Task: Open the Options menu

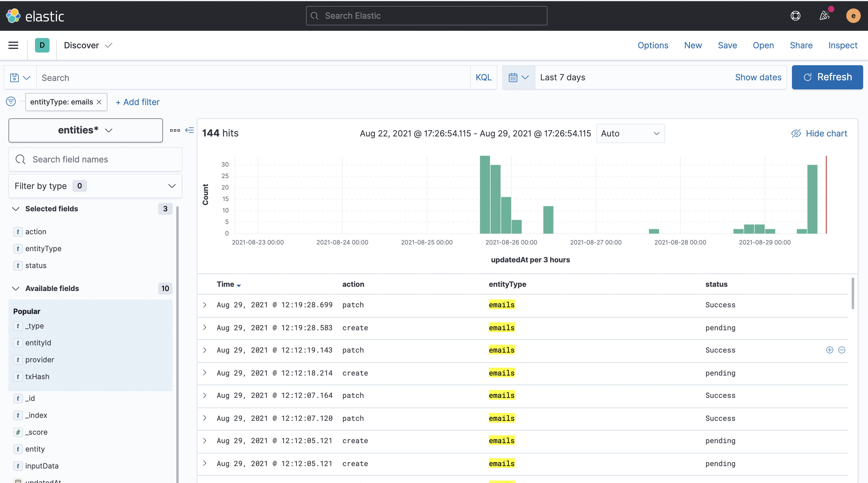Action: pyautogui.click(x=653, y=46)
